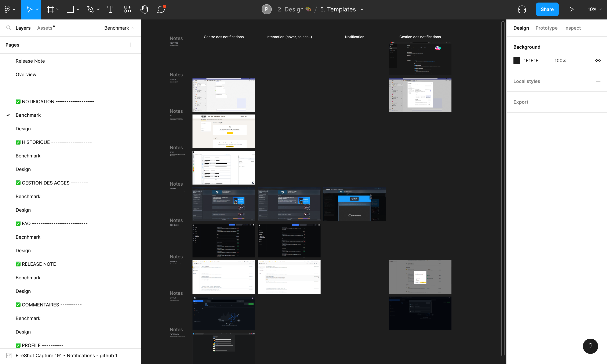Screen dimensions: 607x364
Task: Collapse the Benchmark pages list chevron
Action: pyautogui.click(x=133, y=28)
